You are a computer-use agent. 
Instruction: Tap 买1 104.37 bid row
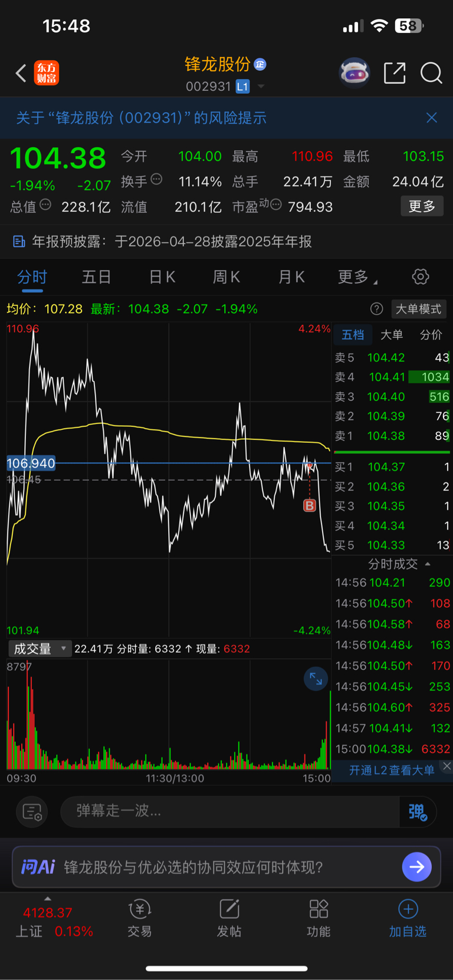392,467
